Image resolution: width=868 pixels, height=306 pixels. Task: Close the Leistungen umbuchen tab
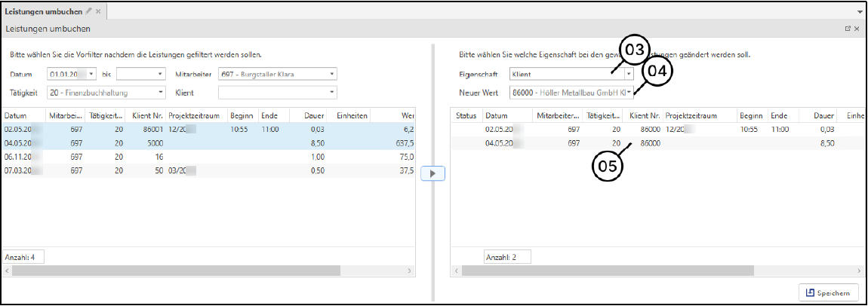tap(98, 11)
